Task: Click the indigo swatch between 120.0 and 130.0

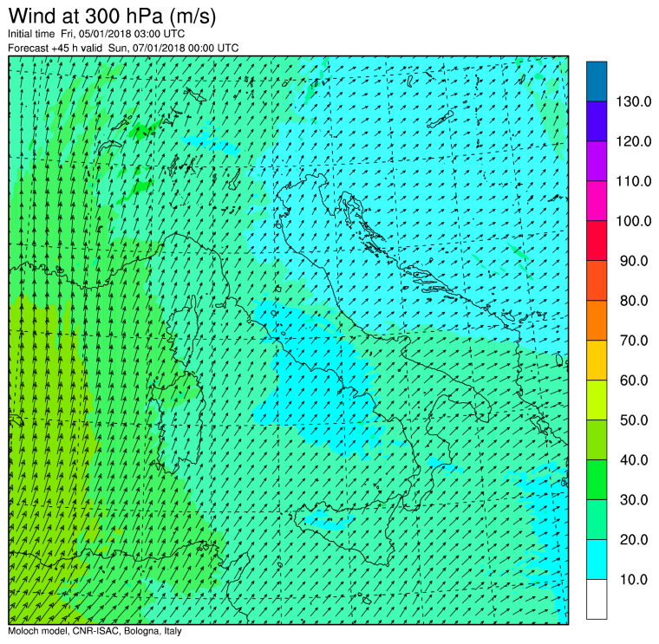Action: [x=597, y=121]
